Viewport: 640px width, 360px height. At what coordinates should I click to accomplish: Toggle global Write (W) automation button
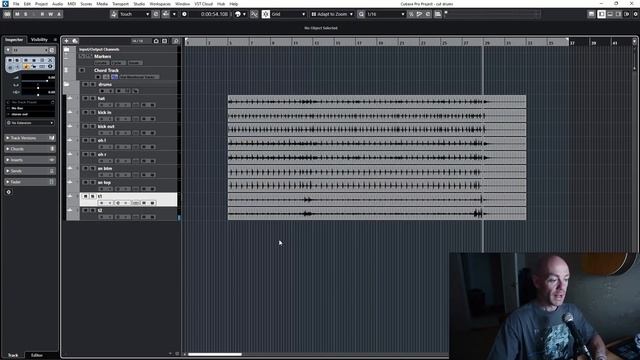click(x=51, y=14)
